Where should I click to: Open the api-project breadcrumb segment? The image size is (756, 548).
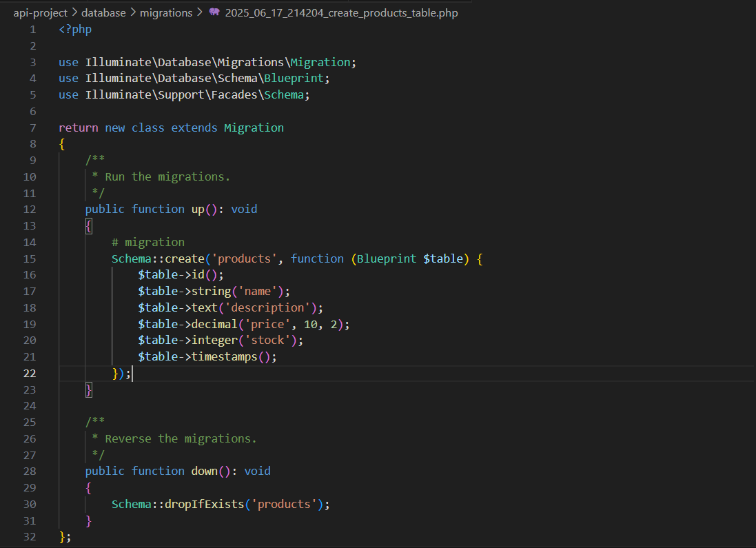pyautogui.click(x=40, y=12)
